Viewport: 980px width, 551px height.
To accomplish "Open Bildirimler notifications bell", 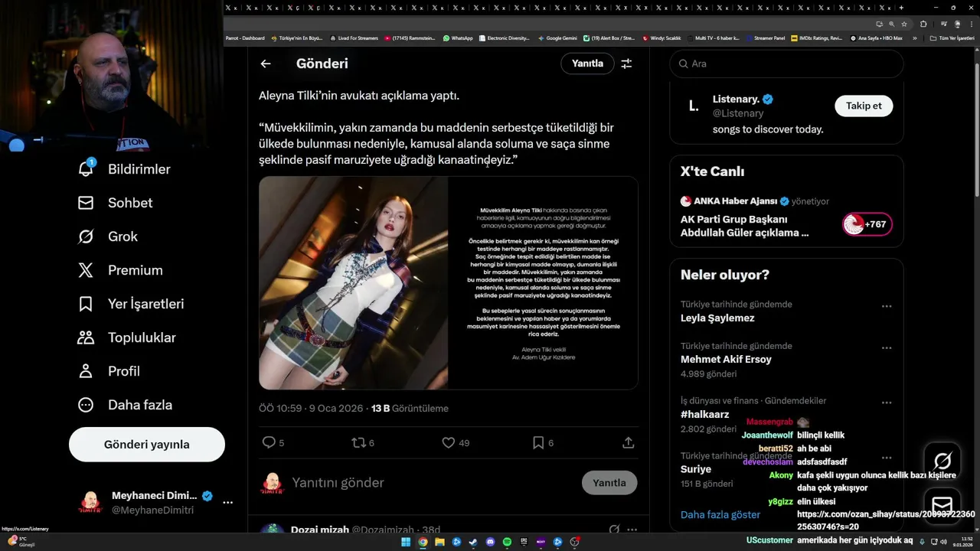I will click(x=86, y=169).
